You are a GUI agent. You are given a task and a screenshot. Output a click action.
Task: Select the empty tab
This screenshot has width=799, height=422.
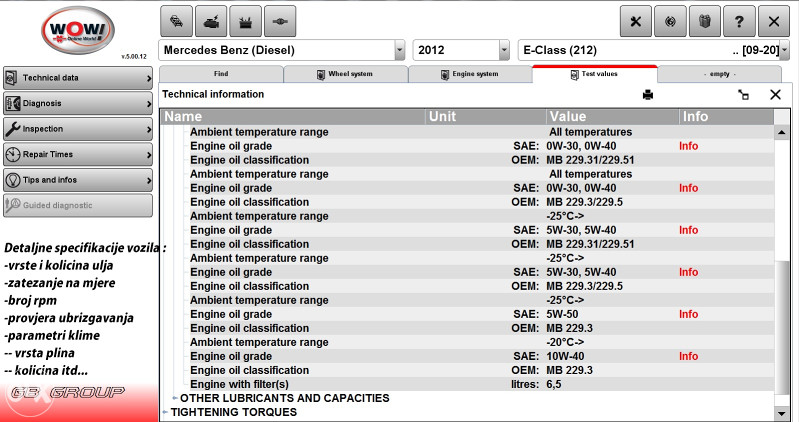click(719, 74)
